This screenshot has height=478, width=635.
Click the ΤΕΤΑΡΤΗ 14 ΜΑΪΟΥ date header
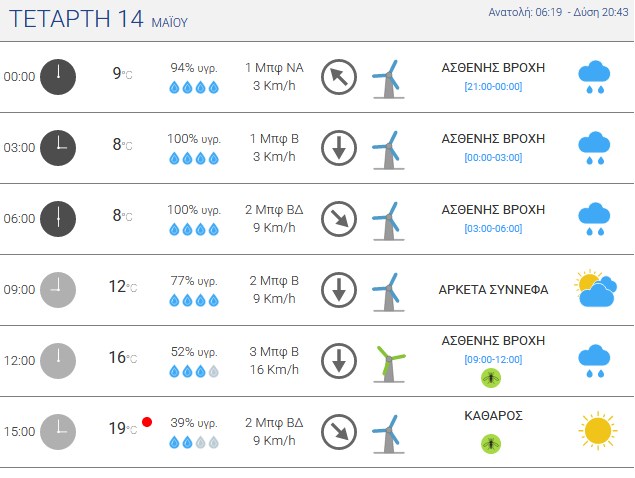pyautogui.click(x=98, y=19)
